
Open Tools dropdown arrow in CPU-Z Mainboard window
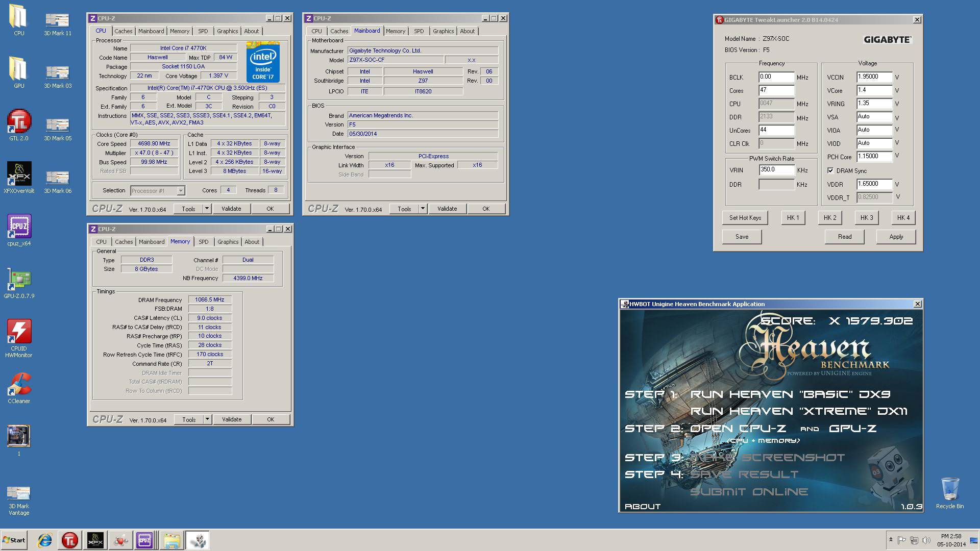pos(423,209)
